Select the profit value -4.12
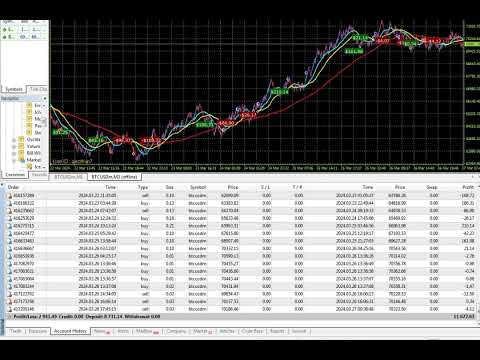Image resolution: width=480 pixels, height=360 pixels. click(470, 309)
